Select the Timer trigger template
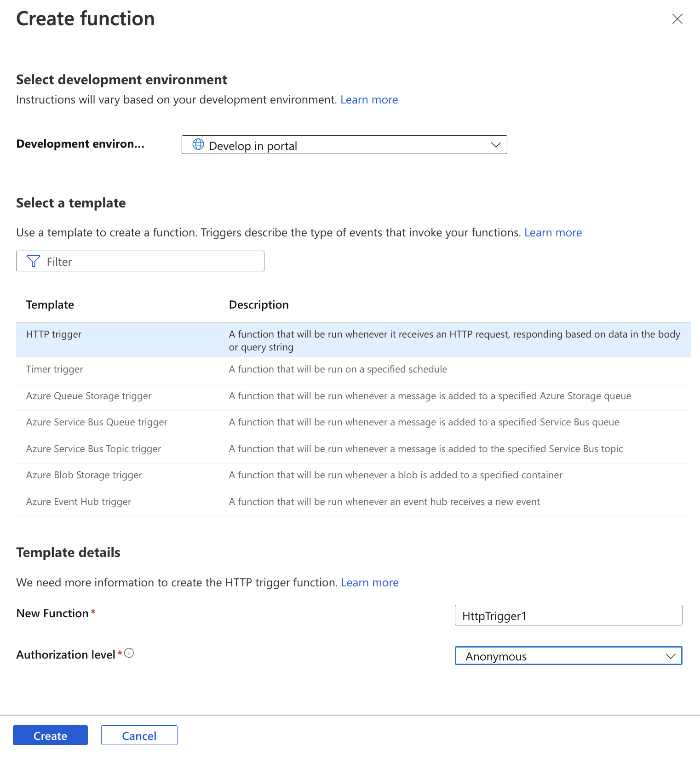Viewport: 700px width, 757px height. click(x=353, y=370)
